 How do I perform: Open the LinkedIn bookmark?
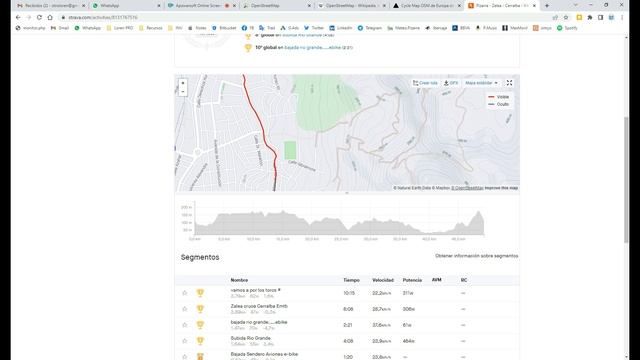[341, 28]
